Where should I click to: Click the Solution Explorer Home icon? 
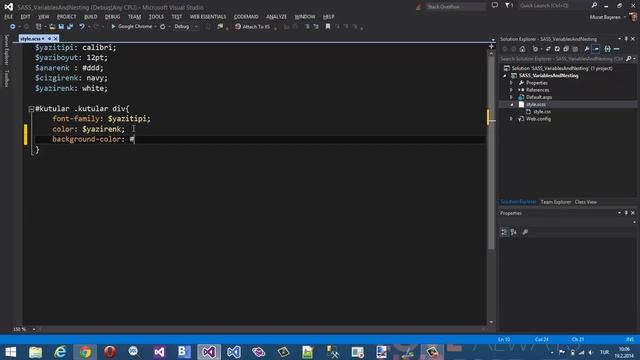point(522,49)
